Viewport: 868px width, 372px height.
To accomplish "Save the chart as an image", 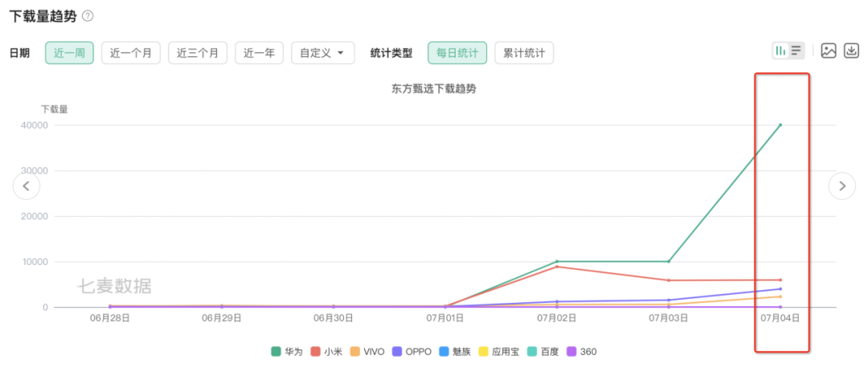I will [829, 51].
